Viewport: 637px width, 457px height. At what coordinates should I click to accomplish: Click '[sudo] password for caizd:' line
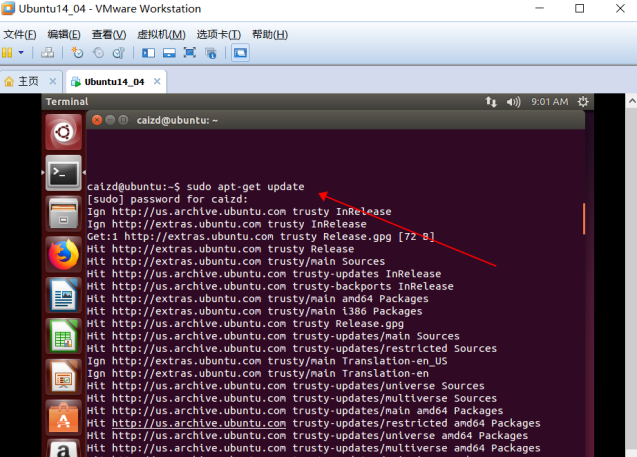(x=167, y=199)
